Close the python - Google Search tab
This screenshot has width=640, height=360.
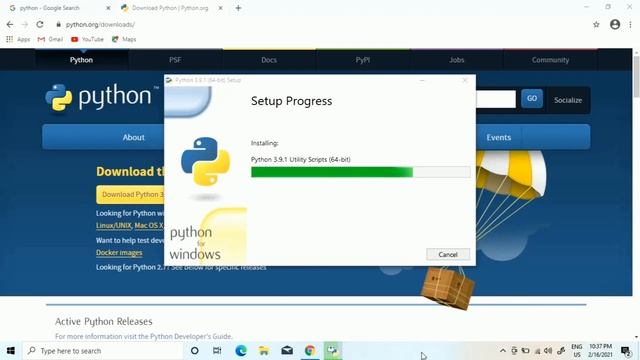108,8
